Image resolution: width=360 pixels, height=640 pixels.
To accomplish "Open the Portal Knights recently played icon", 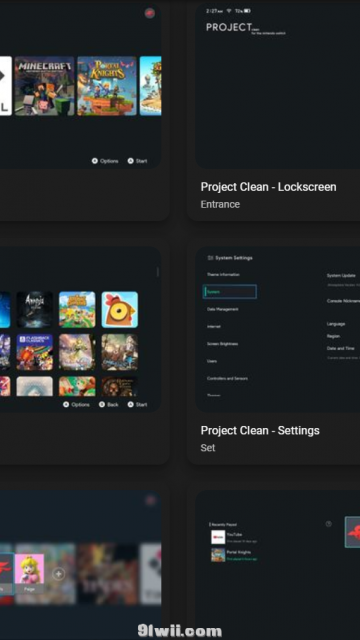I will click(x=218, y=555).
